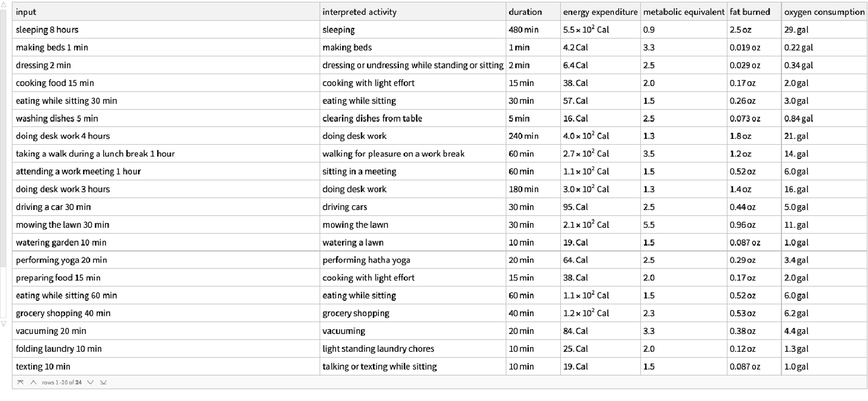Jump to first rows with double-up arrow

point(20,382)
